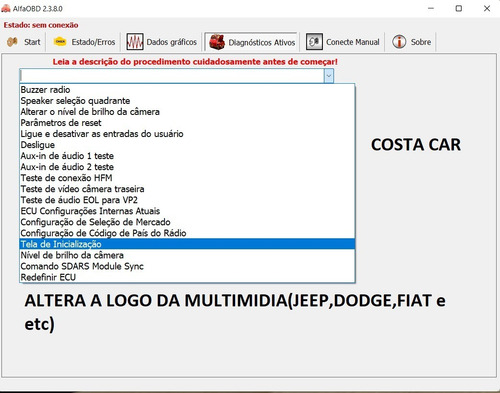This screenshot has height=393, width=500.
Task: Choose Nível de brilho da câmera option
Action: (x=187, y=255)
